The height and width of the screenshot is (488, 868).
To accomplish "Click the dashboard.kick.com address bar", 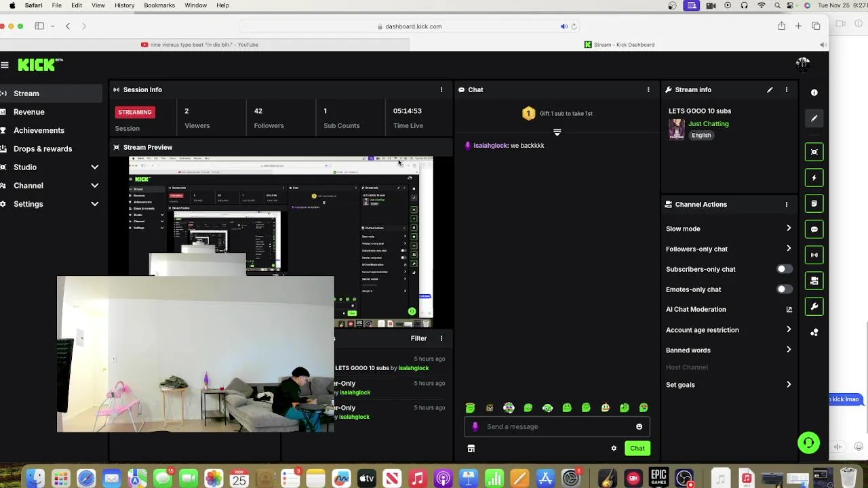I will coord(409,26).
